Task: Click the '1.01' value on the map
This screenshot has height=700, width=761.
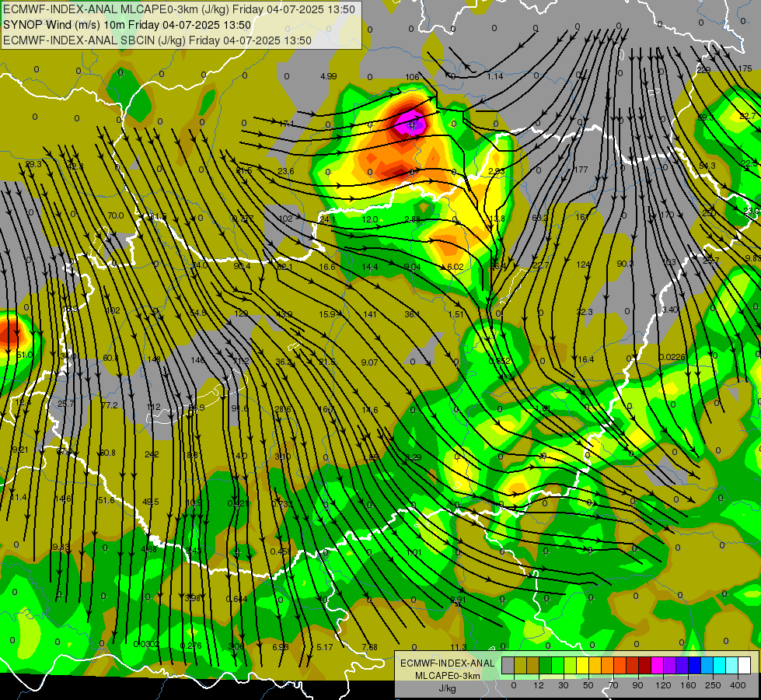Action: tap(414, 552)
